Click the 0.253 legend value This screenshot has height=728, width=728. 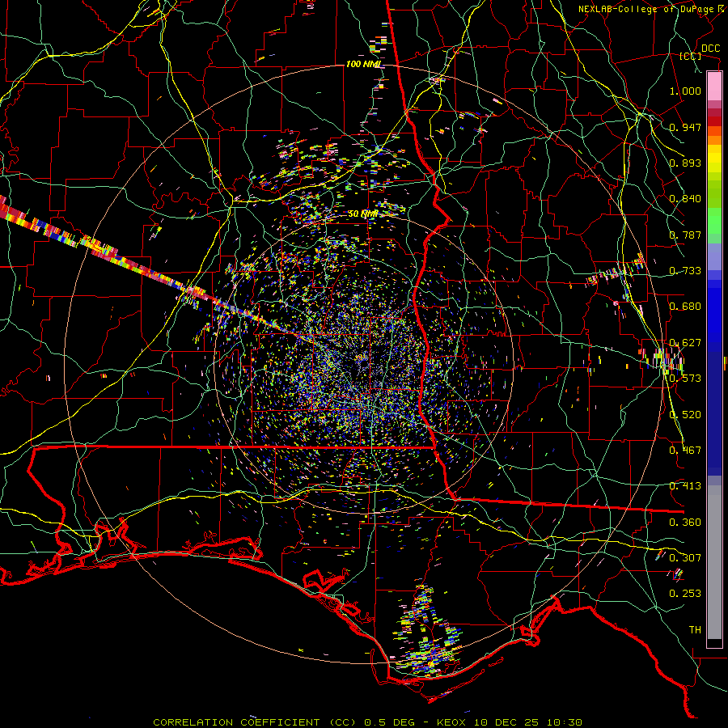685,594
